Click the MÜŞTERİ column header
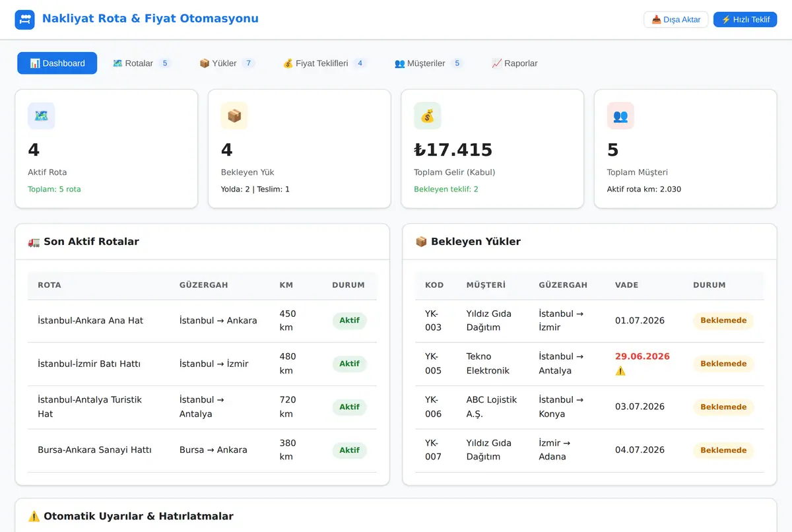This screenshot has height=532, width=792. pyautogui.click(x=486, y=285)
